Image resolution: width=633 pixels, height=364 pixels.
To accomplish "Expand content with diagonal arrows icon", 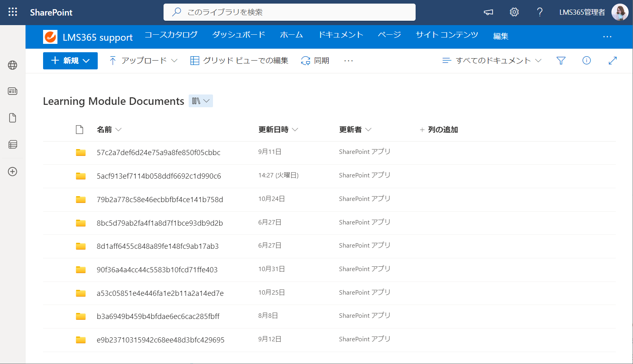I will point(613,61).
